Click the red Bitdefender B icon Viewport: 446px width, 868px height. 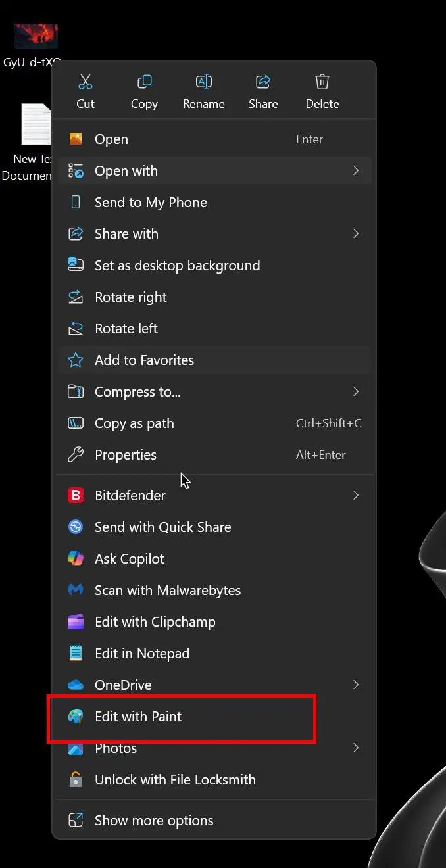click(x=76, y=496)
